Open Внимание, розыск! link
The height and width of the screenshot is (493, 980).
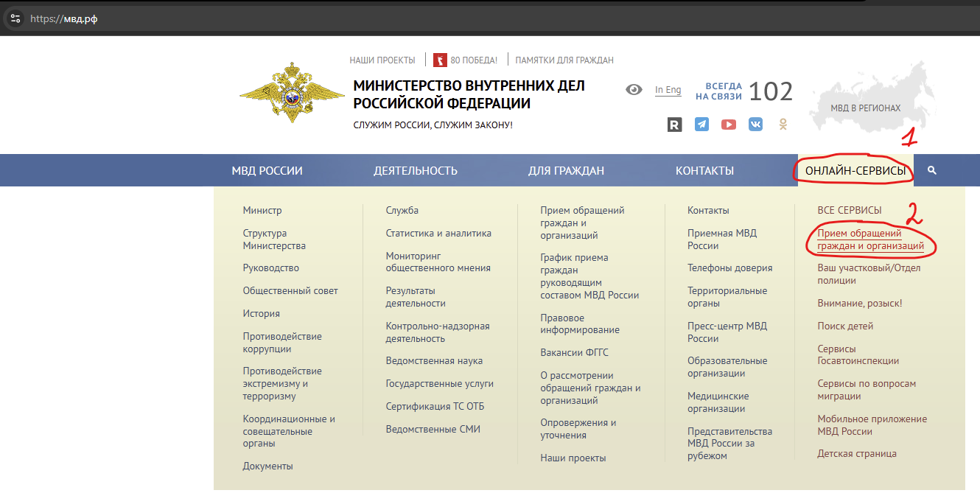[x=859, y=303]
